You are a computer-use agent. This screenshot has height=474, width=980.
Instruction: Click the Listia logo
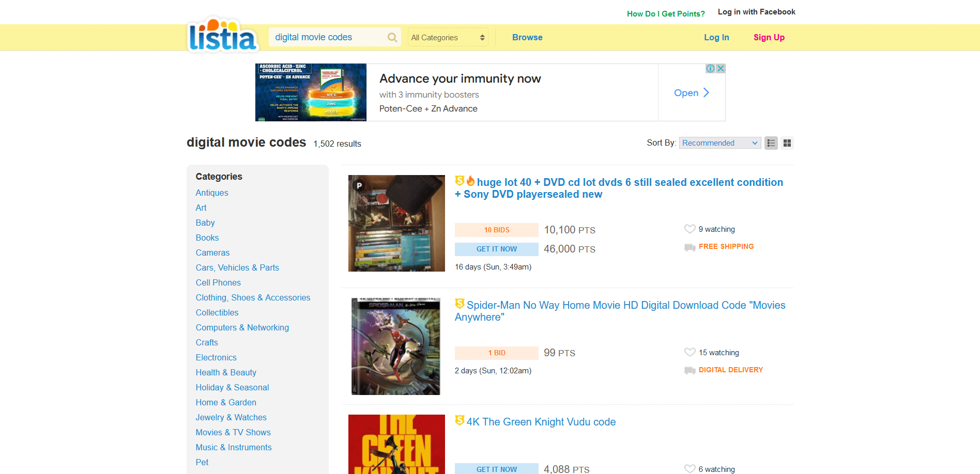point(223,35)
